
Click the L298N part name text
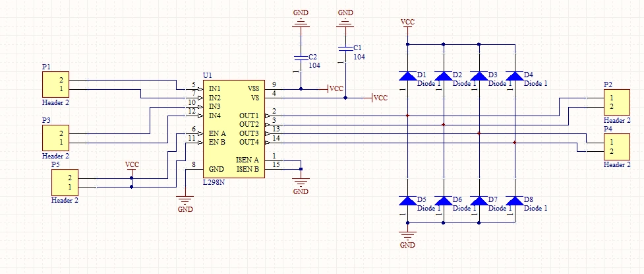coord(215,181)
